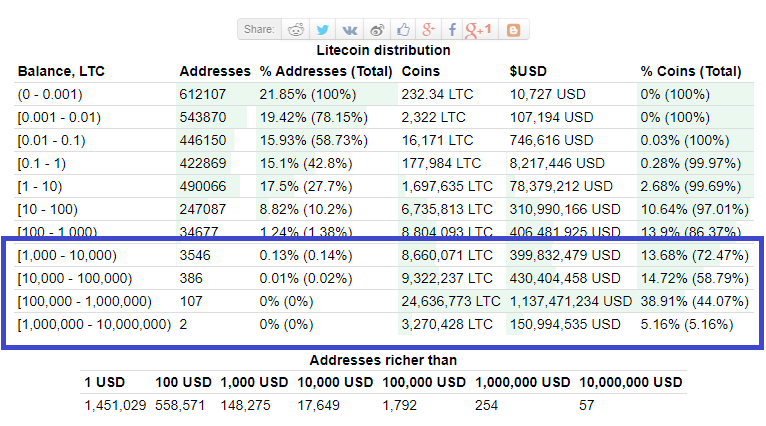The width and height of the screenshot is (766, 426).
Task: Click the $USD column header
Action: [528, 71]
